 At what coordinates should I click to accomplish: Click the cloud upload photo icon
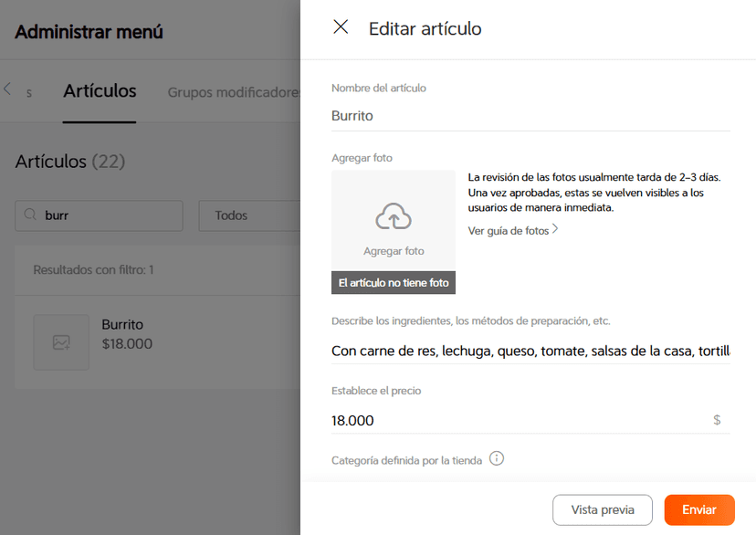point(394,217)
